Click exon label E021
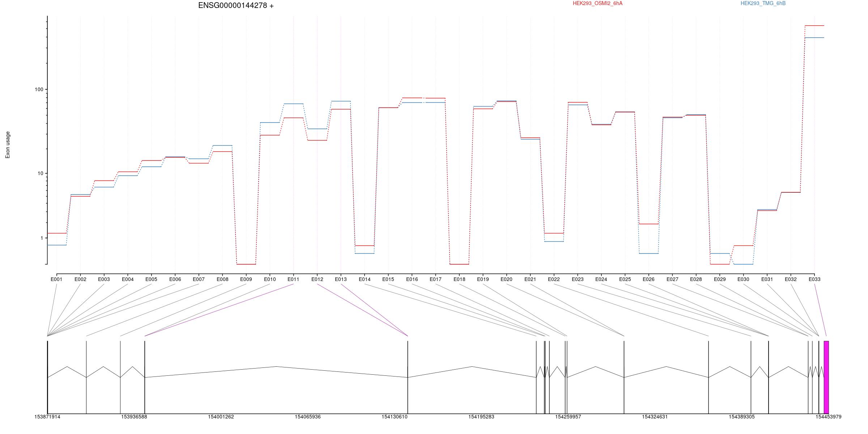 pyautogui.click(x=530, y=279)
